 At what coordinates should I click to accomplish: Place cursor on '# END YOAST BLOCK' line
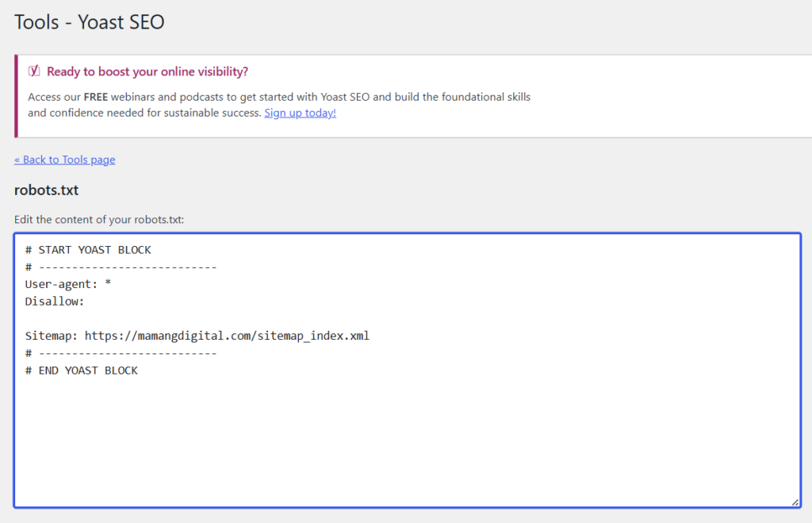(x=82, y=371)
